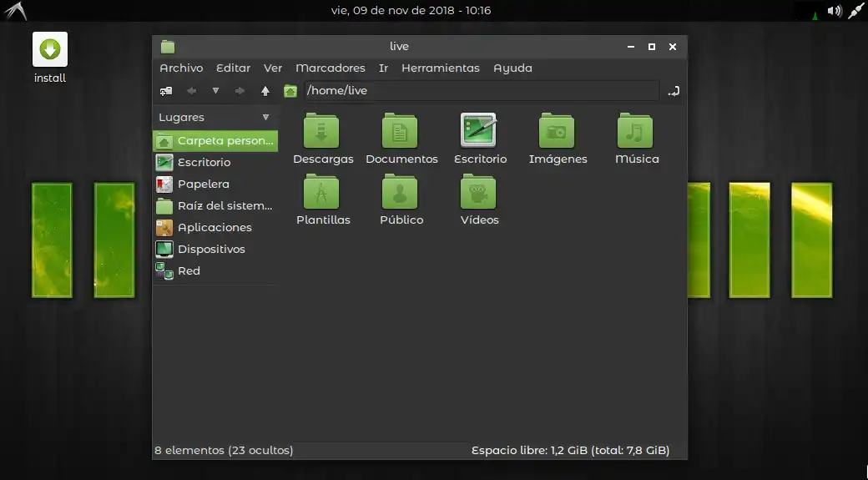868x480 pixels.
Task: Select Dispositivos in the sidebar
Action: tap(215, 249)
